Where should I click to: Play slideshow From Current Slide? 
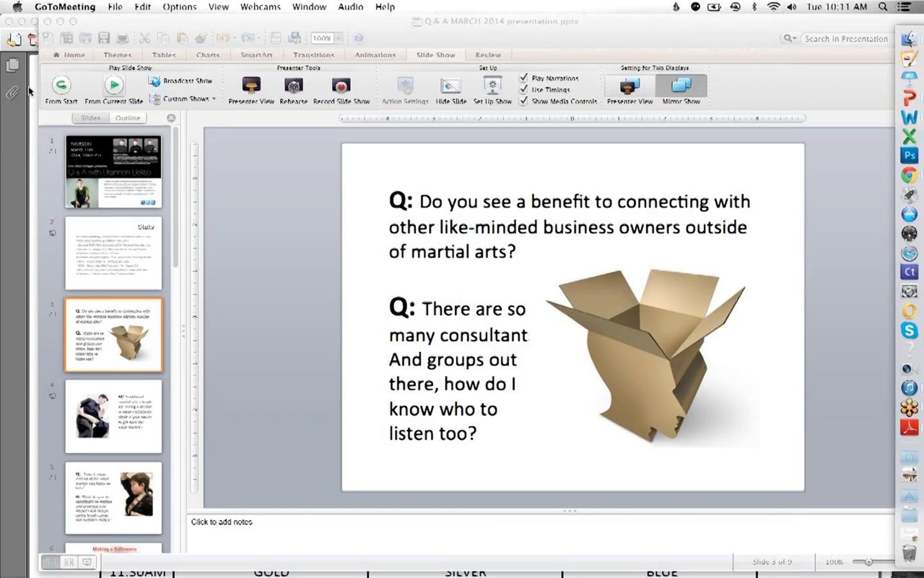(x=114, y=85)
